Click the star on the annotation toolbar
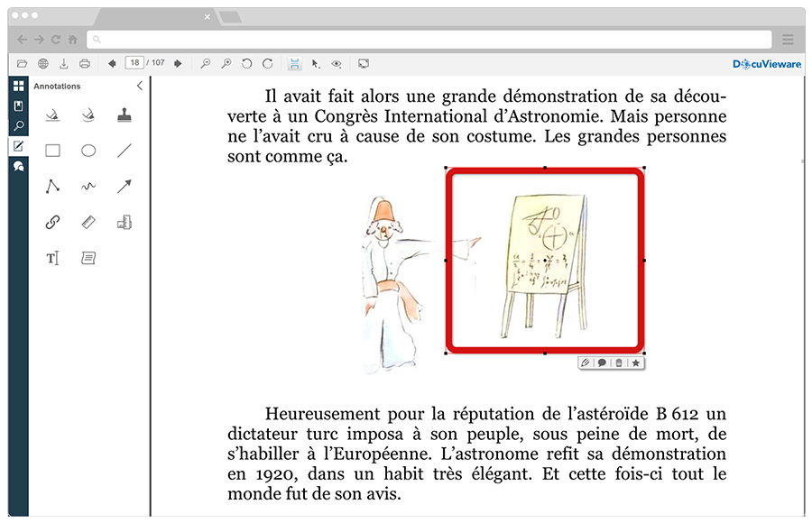The image size is (812, 523). coord(635,362)
